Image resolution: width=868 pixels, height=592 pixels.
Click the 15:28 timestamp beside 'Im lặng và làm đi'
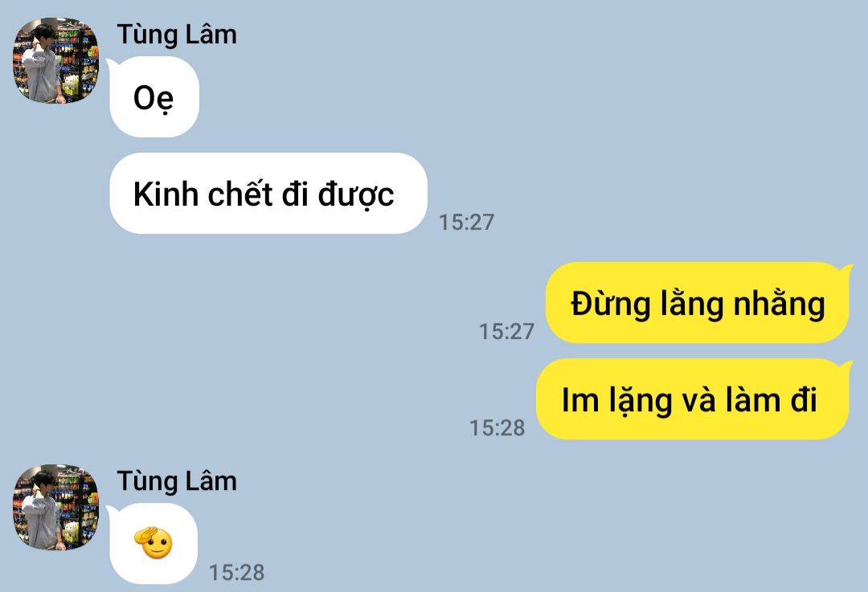tap(497, 428)
